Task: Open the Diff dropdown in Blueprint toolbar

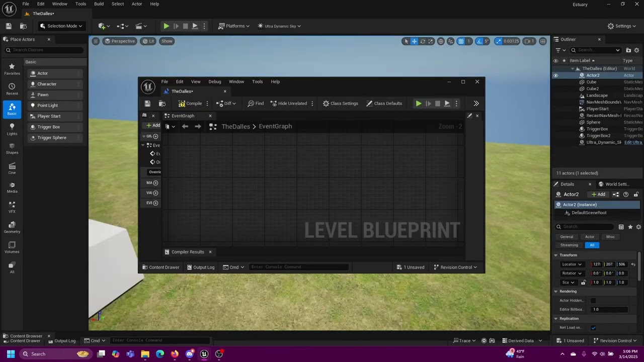Action: click(226, 104)
